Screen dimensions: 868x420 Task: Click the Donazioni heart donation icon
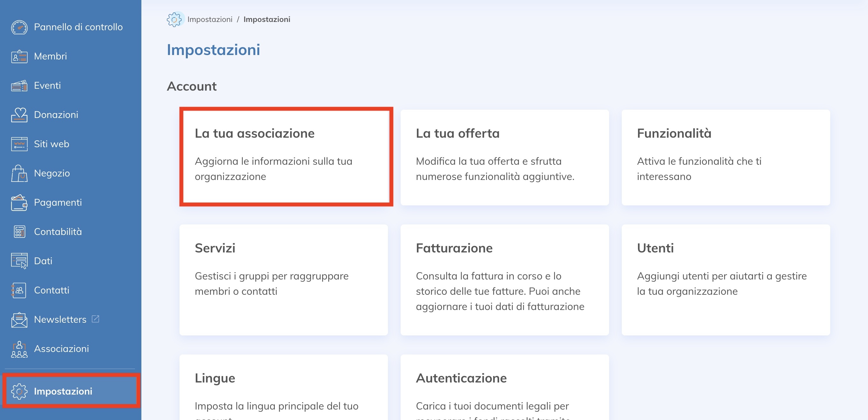click(19, 114)
